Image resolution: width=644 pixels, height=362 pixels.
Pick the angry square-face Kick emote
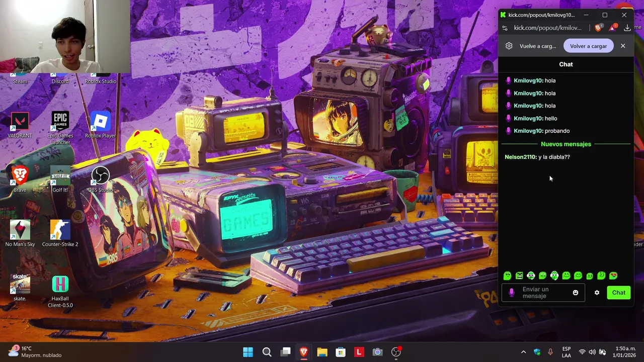click(519, 276)
